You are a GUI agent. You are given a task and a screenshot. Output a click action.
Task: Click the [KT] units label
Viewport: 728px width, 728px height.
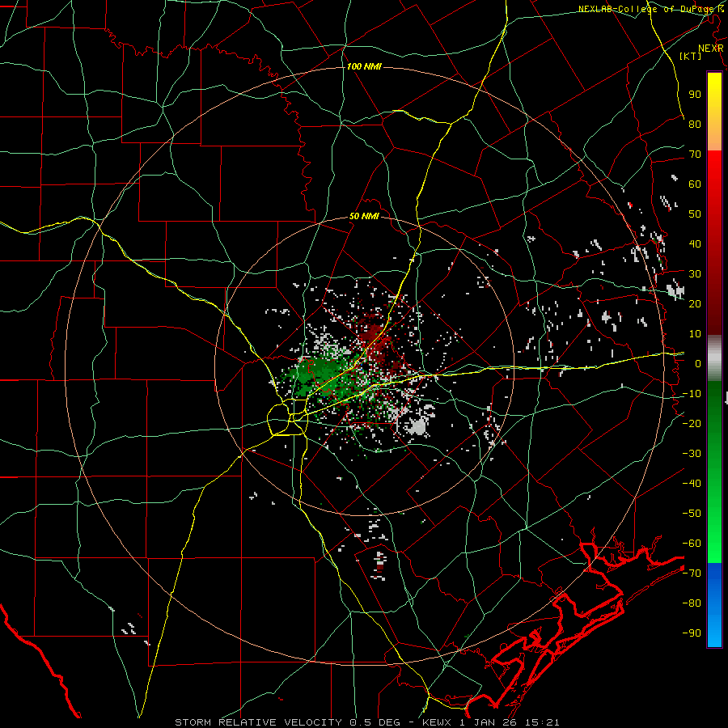[x=691, y=56]
